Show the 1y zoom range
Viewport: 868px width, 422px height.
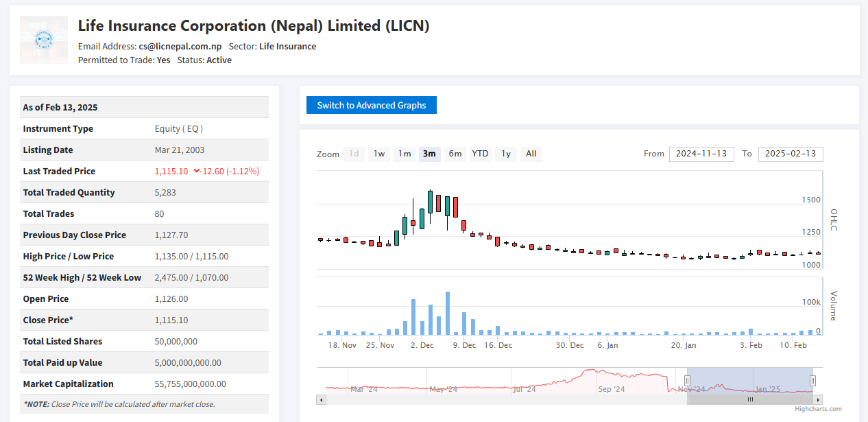point(506,154)
